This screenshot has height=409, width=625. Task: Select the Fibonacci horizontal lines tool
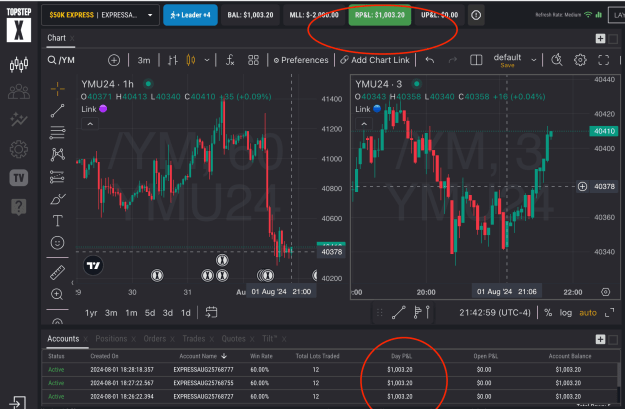(x=57, y=133)
